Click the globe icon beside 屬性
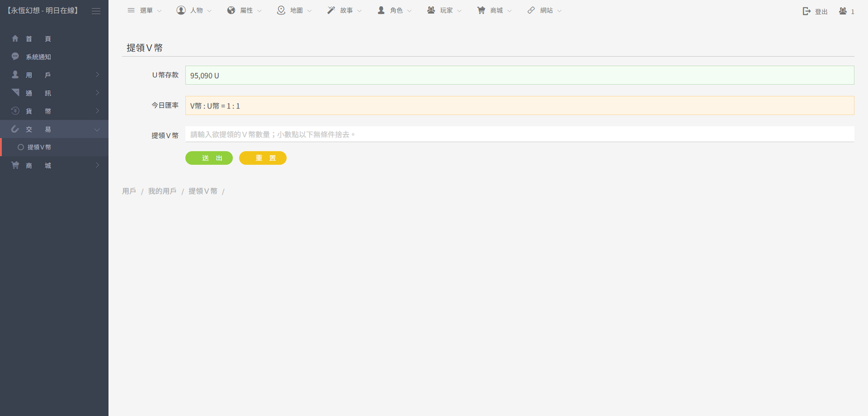 point(231,10)
